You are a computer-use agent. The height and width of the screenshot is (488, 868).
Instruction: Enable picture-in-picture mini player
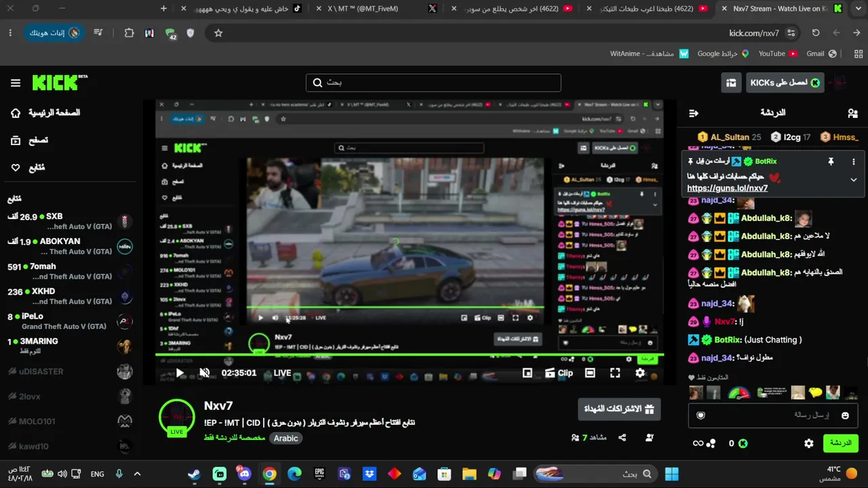[x=527, y=373]
